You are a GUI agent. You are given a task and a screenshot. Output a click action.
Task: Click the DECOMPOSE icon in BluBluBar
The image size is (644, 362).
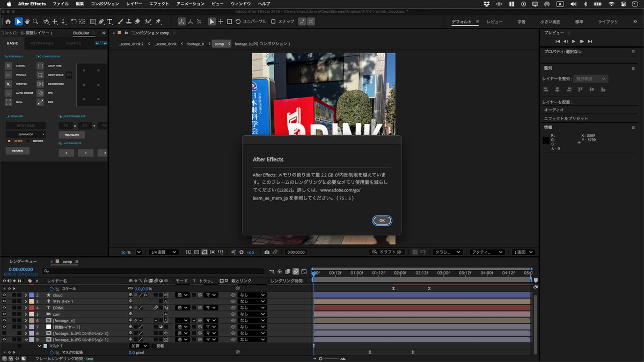click(40, 84)
